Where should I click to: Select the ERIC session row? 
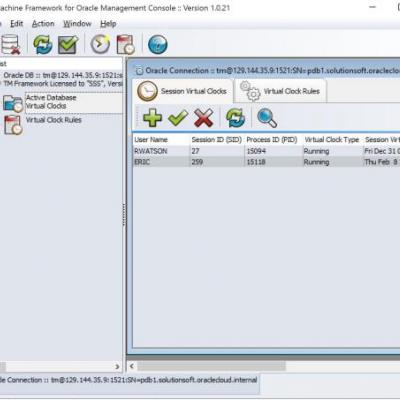[266, 162]
